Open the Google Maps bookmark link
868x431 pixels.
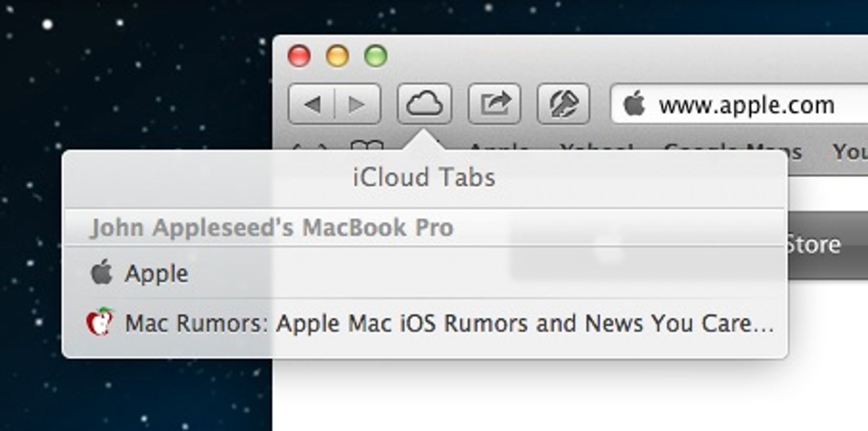pyautogui.click(x=733, y=150)
